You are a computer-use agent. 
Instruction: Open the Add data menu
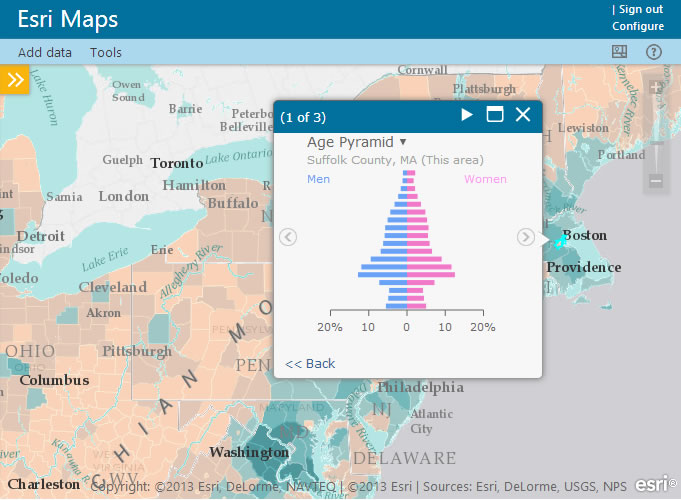pos(45,53)
